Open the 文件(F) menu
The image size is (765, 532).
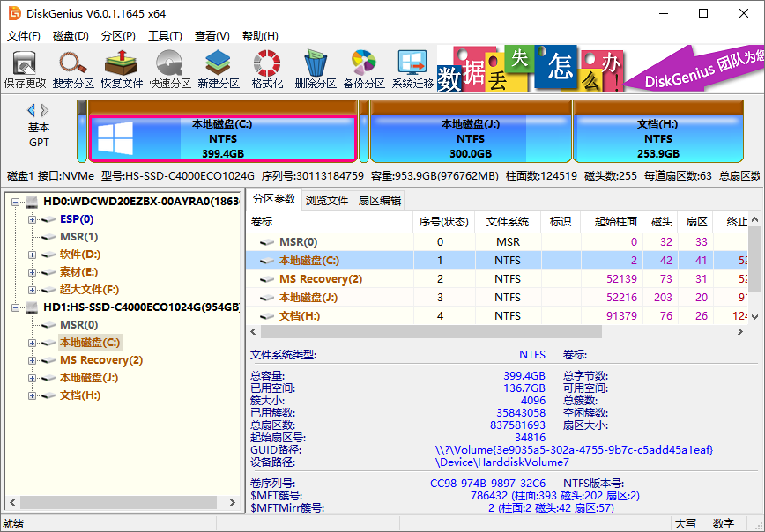[24, 36]
